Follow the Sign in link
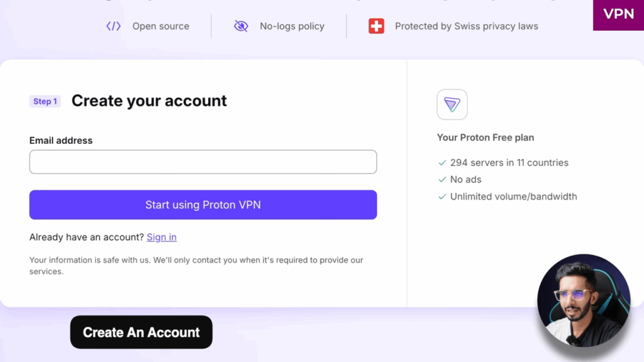The height and width of the screenshot is (362, 644). (162, 237)
